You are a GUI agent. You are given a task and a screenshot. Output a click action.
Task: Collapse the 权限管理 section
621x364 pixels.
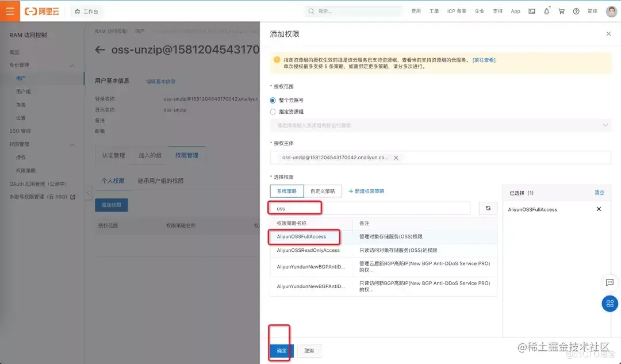[72, 144]
